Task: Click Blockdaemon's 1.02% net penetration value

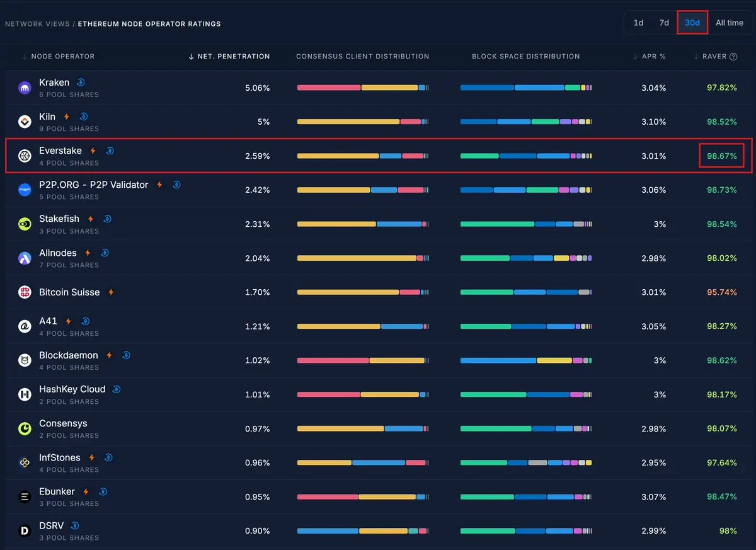Action: (258, 360)
